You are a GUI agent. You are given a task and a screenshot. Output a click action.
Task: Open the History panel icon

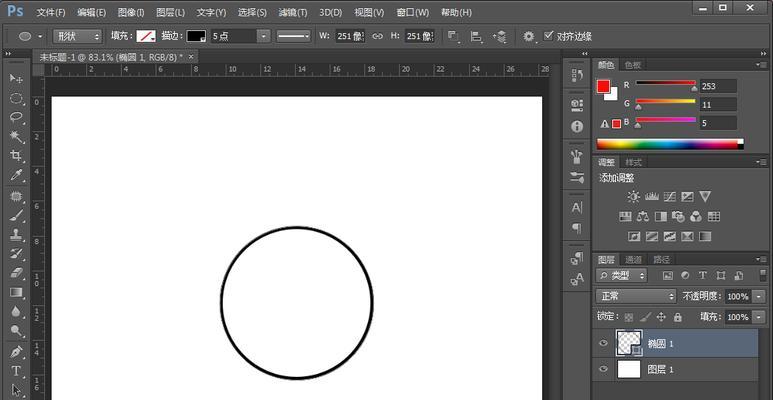tap(577, 75)
